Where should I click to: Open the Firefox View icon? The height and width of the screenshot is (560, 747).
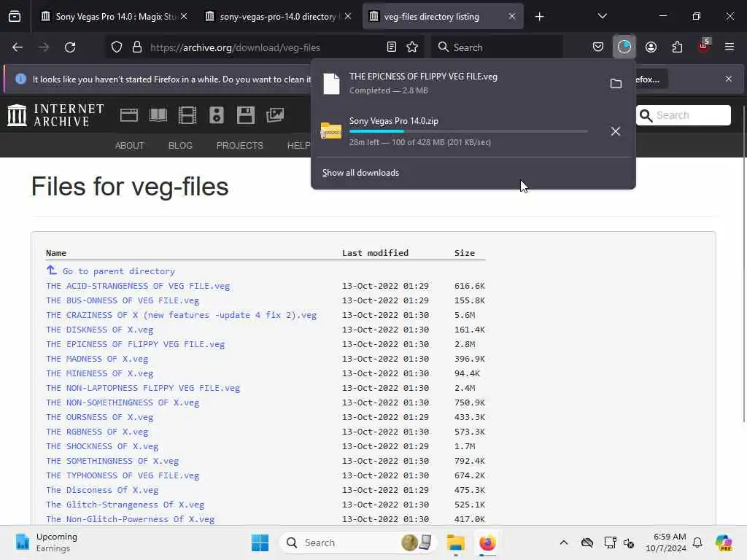point(15,17)
